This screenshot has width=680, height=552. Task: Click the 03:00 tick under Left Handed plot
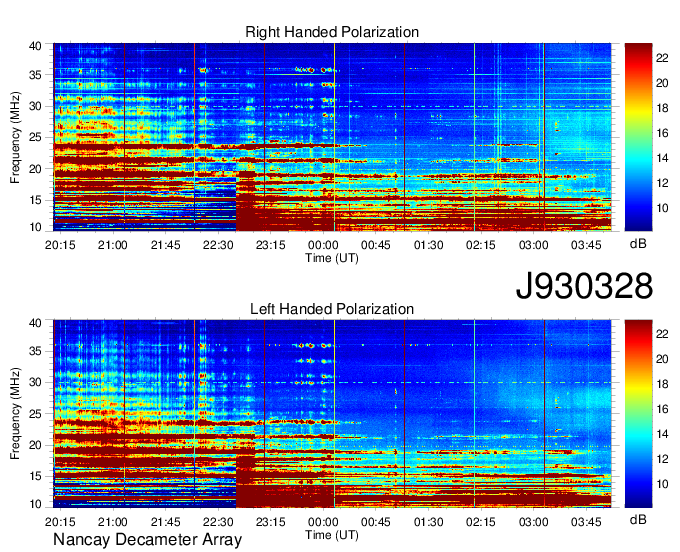pos(533,522)
